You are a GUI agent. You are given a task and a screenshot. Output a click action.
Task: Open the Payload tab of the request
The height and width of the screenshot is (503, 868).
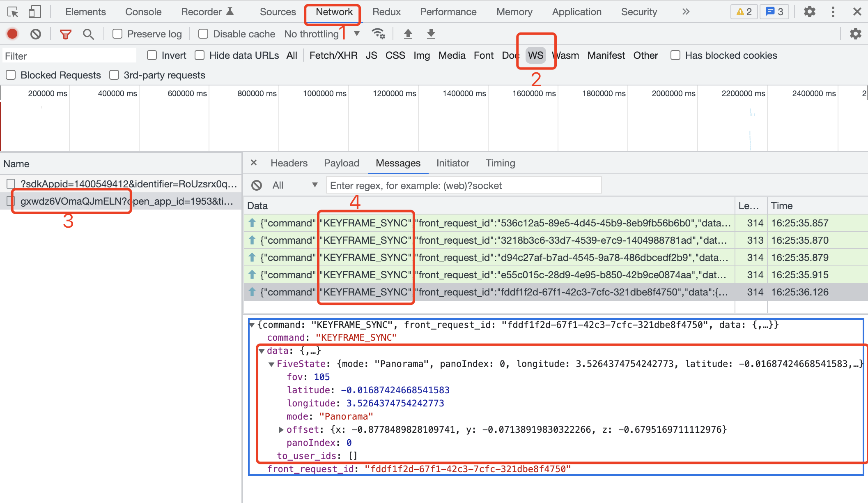[x=342, y=163]
